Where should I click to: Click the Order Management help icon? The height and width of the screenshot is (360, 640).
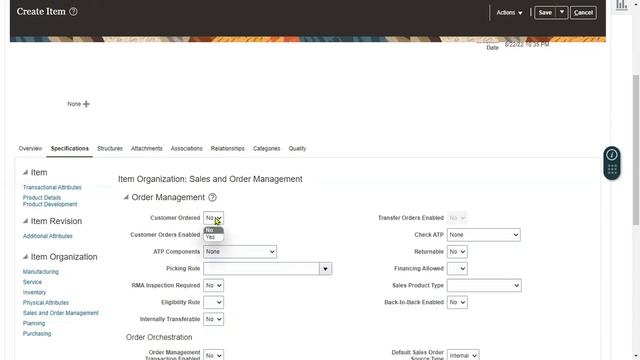[x=212, y=198]
